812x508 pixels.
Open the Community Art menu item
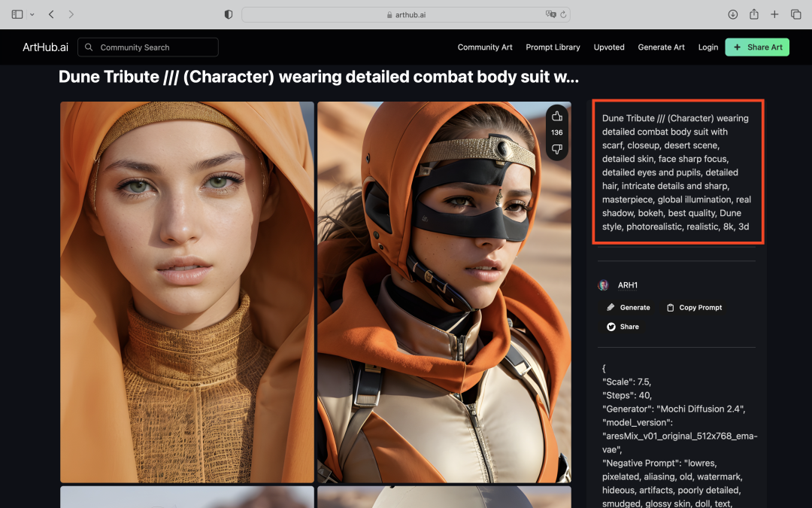pos(485,47)
